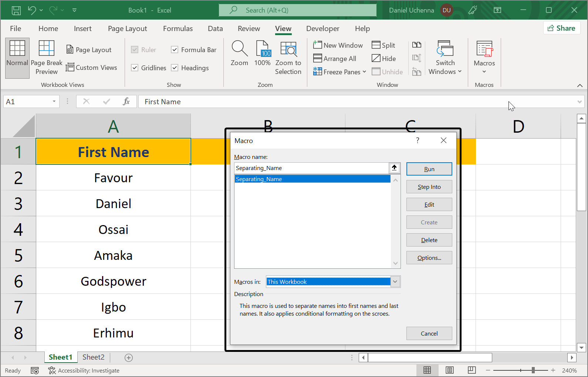
Task: Toggle the Formula Bar checkbox
Action: click(175, 50)
